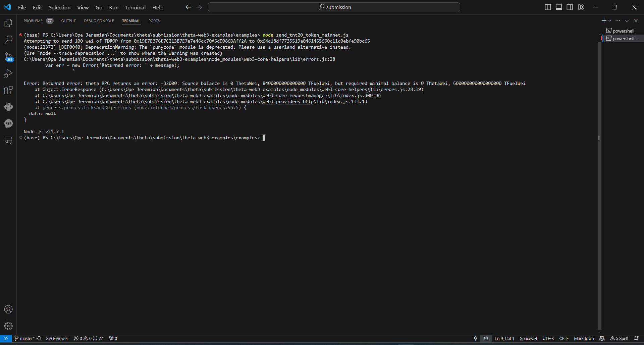
Task: Open the Extensions view
Action: pyautogui.click(x=8, y=90)
